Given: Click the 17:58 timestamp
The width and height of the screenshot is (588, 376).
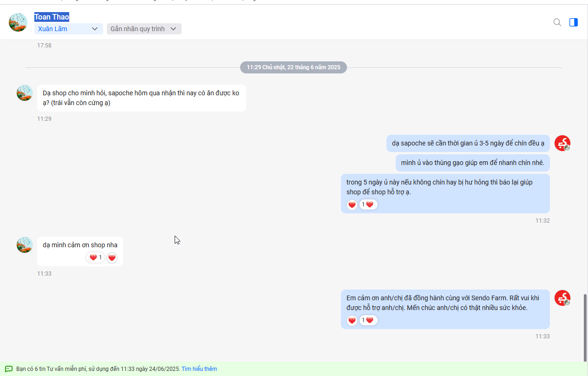Looking at the screenshot, I should coord(44,46).
